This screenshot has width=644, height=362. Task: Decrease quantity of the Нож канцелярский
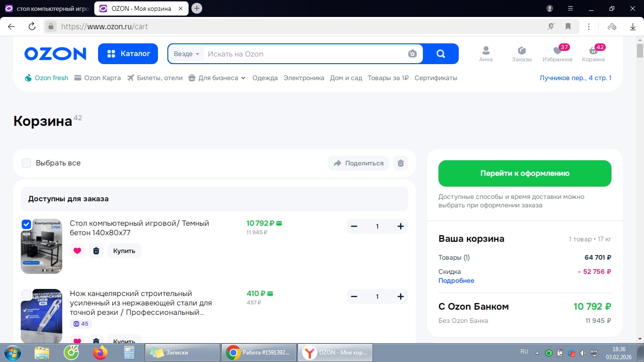pyautogui.click(x=354, y=296)
